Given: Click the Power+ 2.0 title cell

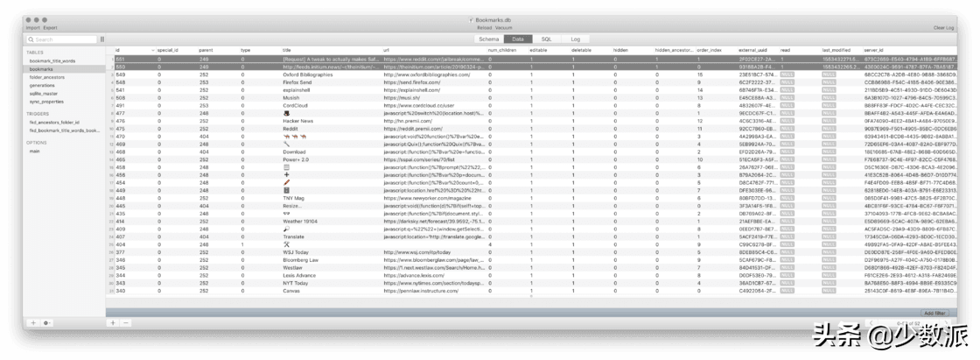Looking at the screenshot, I should pyautogui.click(x=297, y=159).
